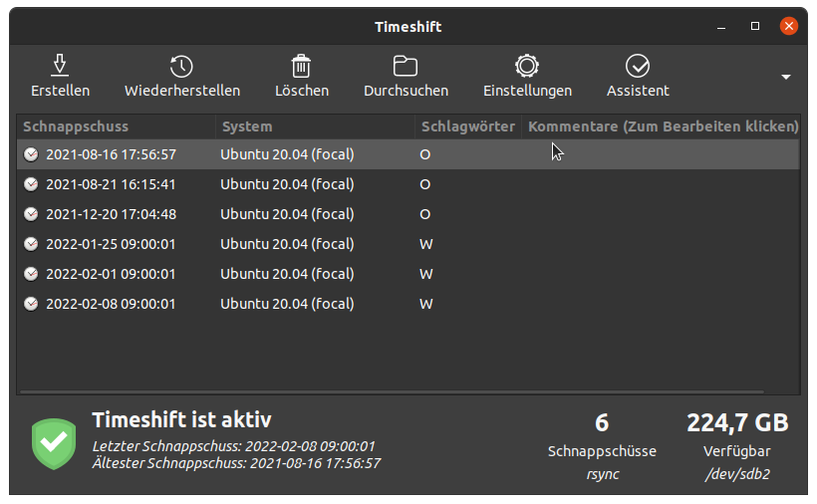The height and width of the screenshot is (504, 817).
Task: Click the green shield status icon
Action: (54, 443)
